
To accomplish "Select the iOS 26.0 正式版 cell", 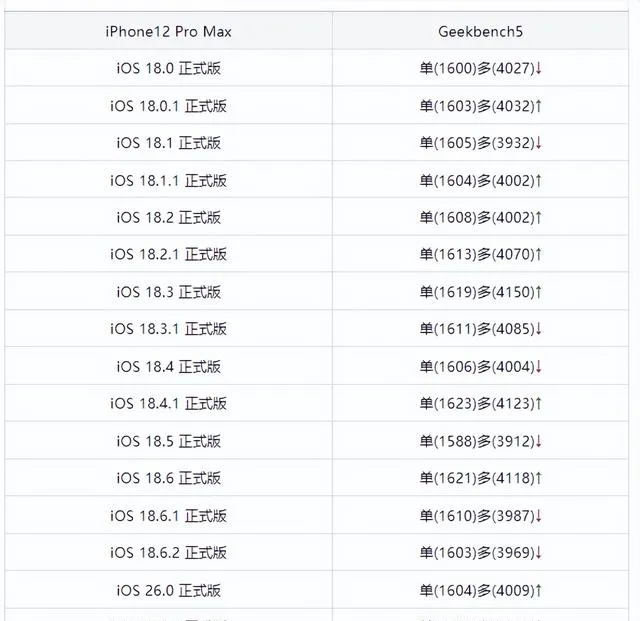I will click(168, 590).
